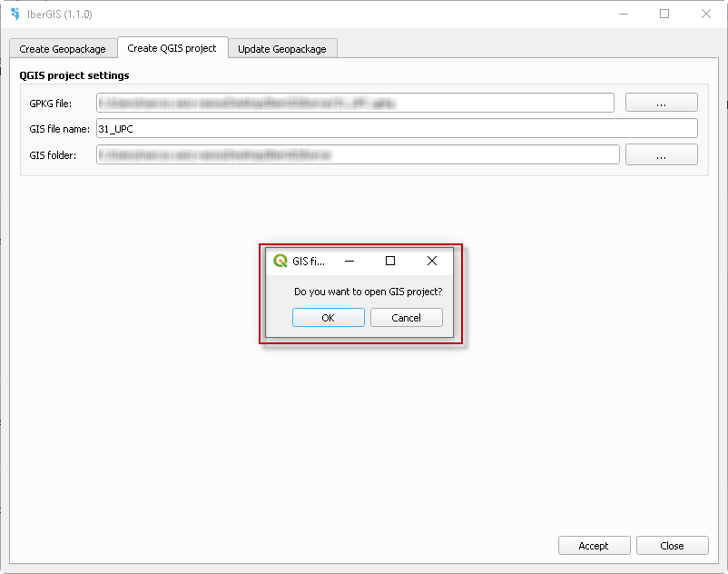Click the IberGIS logo in the title bar
The width and height of the screenshot is (728, 574).
(15, 15)
